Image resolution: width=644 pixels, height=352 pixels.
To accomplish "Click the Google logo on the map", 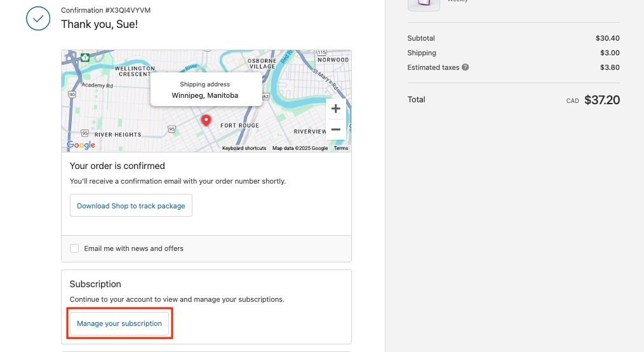I will [x=81, y=145].
